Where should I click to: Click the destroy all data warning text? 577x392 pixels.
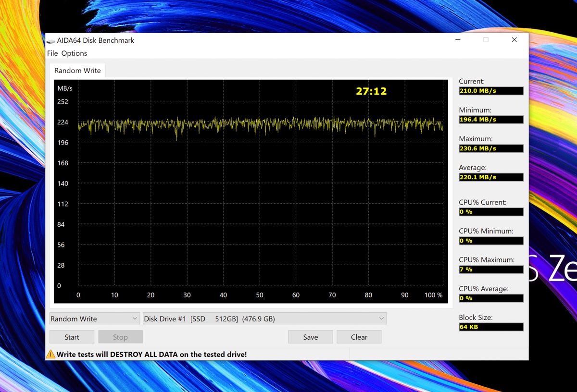[151, 355]
